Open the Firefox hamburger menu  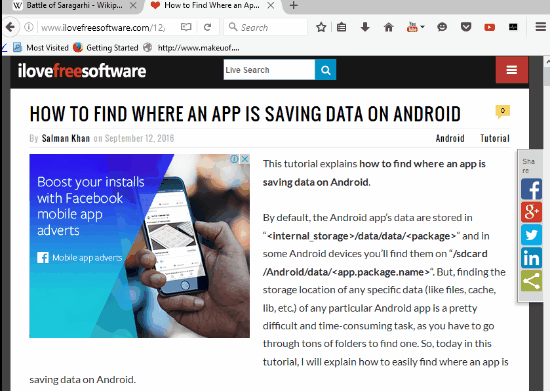(541, 27)
